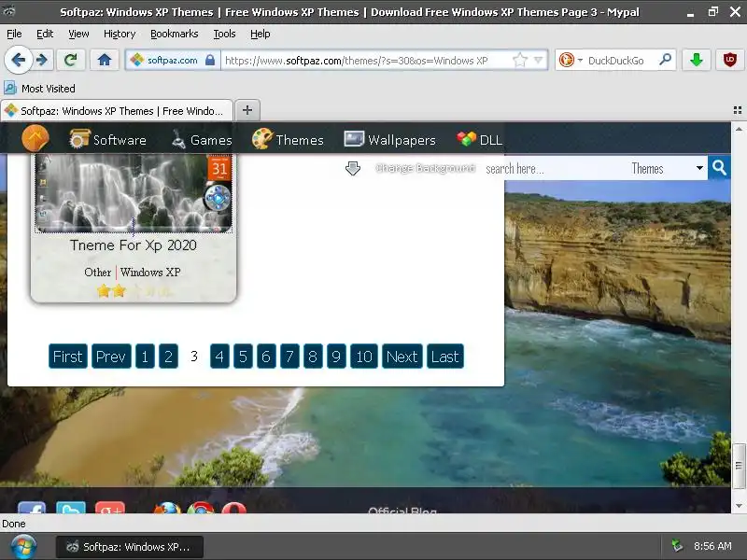Click the page scrollbar down arrow
Viewport: 747px width, 560px height.
tap(739, 506)
